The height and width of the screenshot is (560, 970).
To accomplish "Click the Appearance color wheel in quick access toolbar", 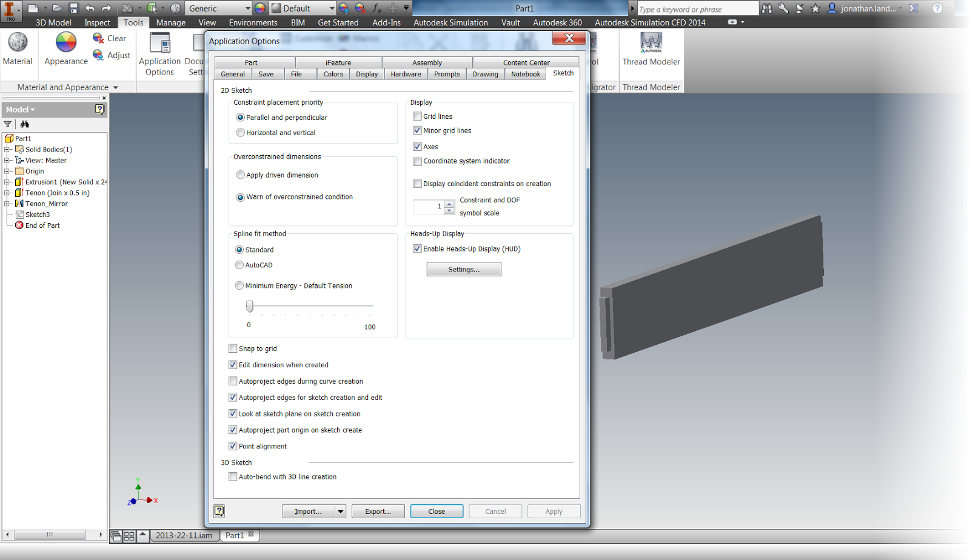I will pos(260,8).
